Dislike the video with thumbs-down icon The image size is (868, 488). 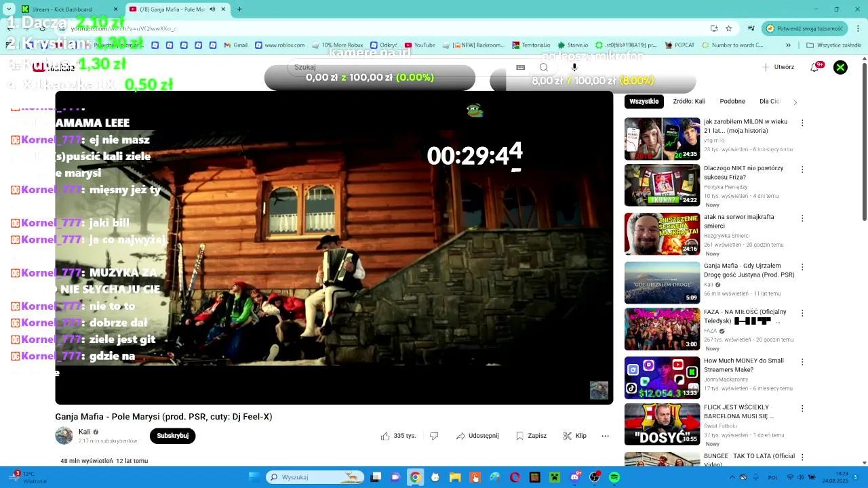tap(435, 436)
